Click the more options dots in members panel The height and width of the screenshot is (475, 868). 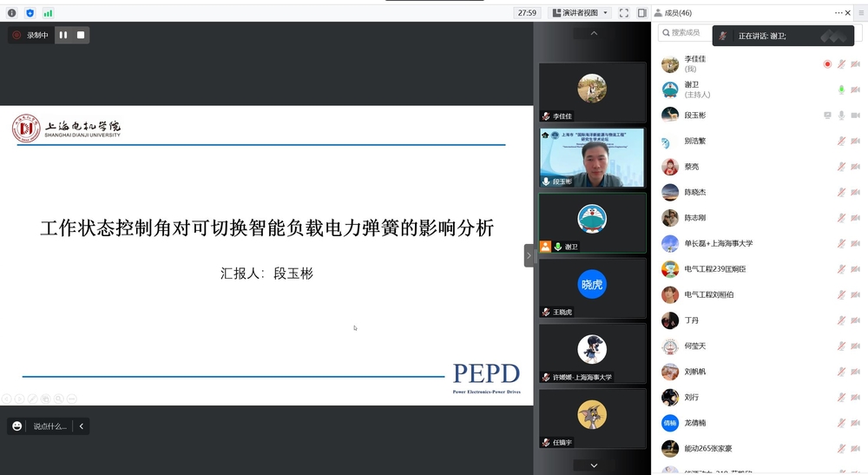pyautogui.click(x=838, y=13)
